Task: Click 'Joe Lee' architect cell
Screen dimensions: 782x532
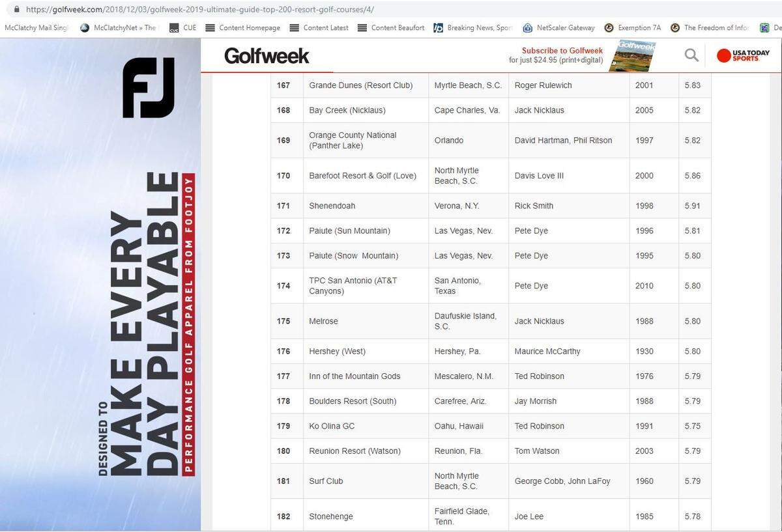Action: [x=569, y=516]
